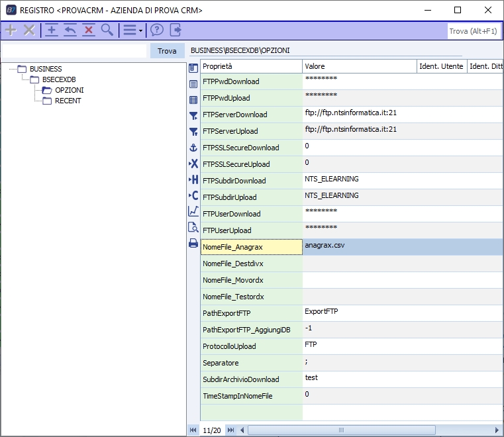This screenshot has height=437, width=504.
Task: Click the exit door icon in toolbar
Action: tap(176, 30)
